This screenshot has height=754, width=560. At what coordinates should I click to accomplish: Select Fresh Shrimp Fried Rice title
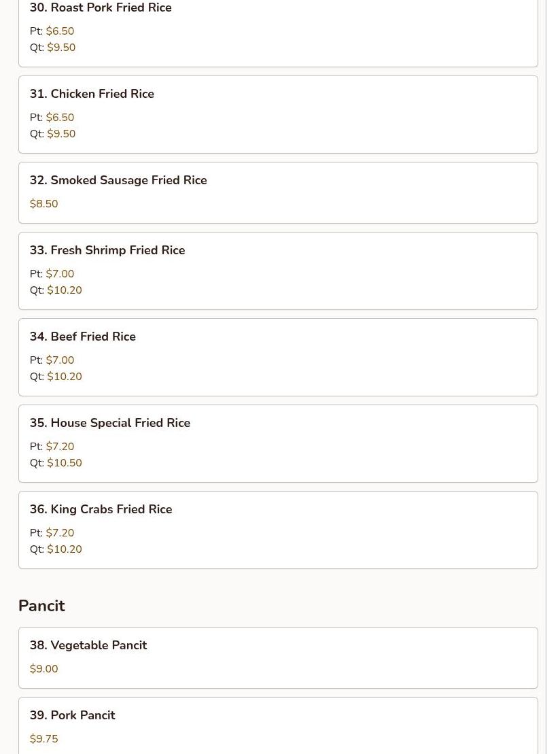coord(107,250)
